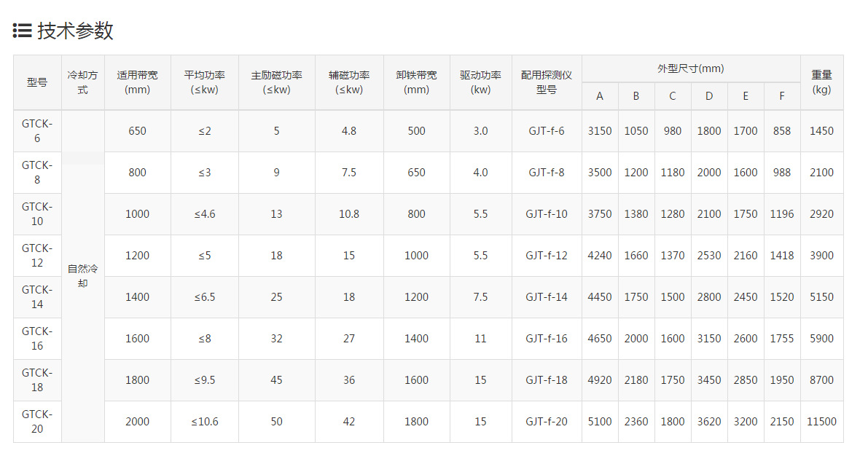Click the 外型尺寸(mm) header
Screen dimensions: 868x464
tap(690, 68)
